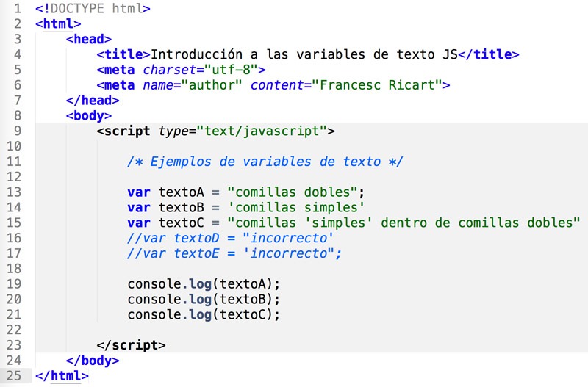Click variable name textoC on line 15
588x387 pixels.
181,223
